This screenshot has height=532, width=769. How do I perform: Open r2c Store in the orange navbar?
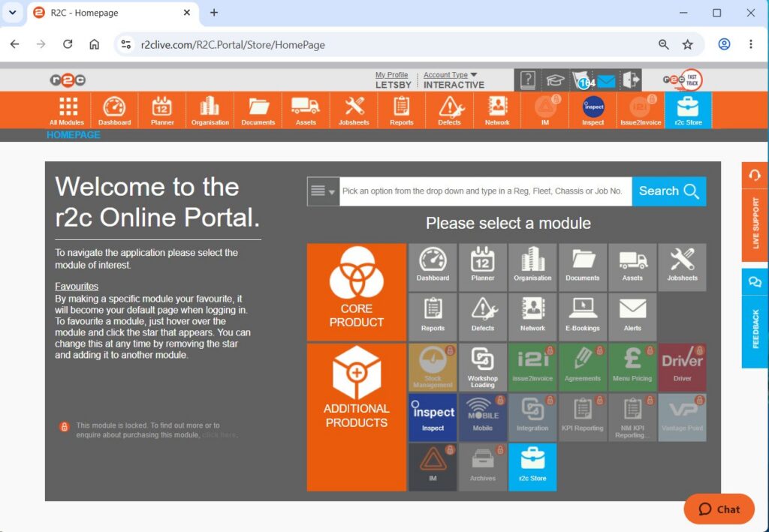(688, 111)
